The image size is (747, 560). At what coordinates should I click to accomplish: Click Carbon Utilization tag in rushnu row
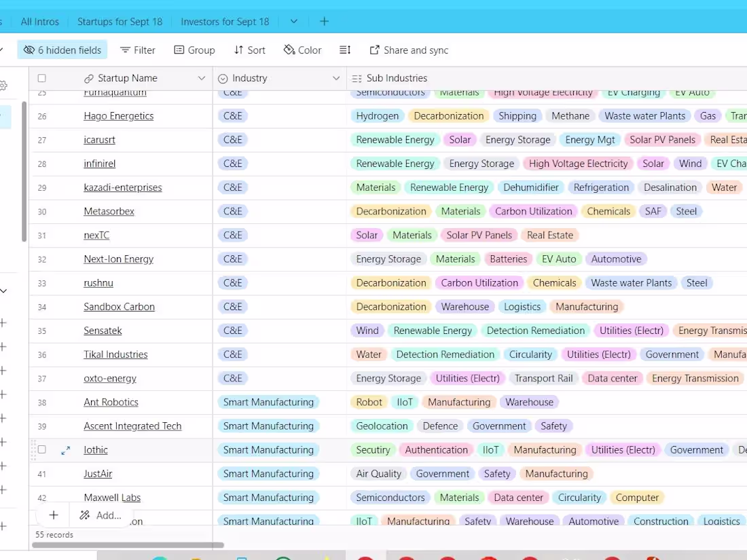479,283
